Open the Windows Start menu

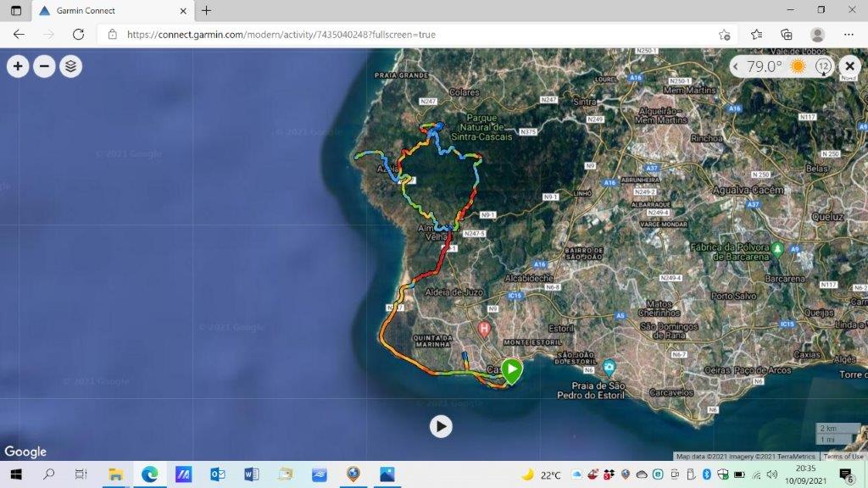tap(16, 474)
